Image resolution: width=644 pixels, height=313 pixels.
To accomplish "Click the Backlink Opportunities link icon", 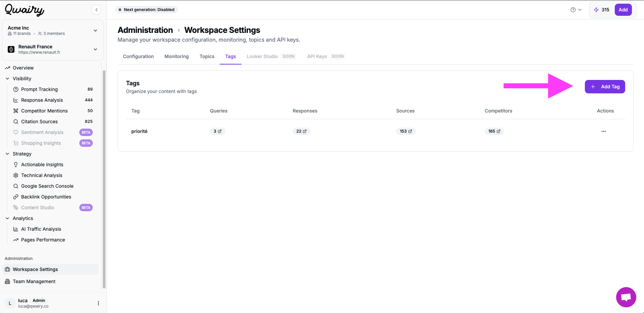I will point(16,197).
